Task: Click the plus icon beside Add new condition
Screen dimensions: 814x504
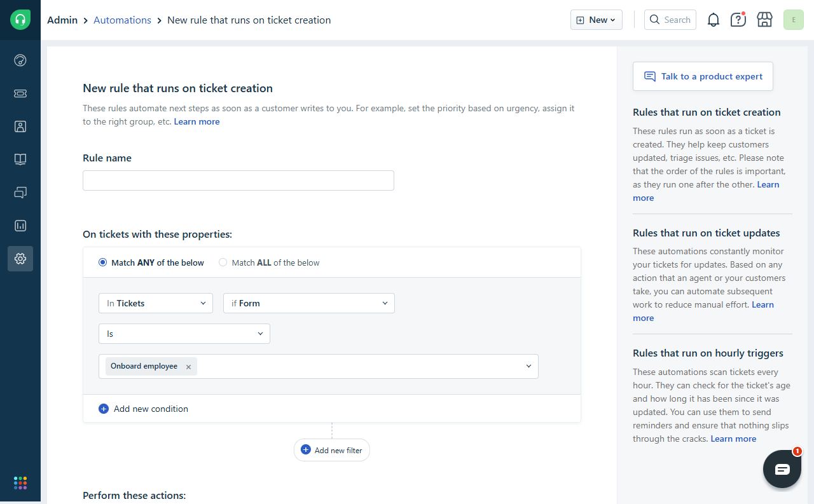Action: click(104, 409)
